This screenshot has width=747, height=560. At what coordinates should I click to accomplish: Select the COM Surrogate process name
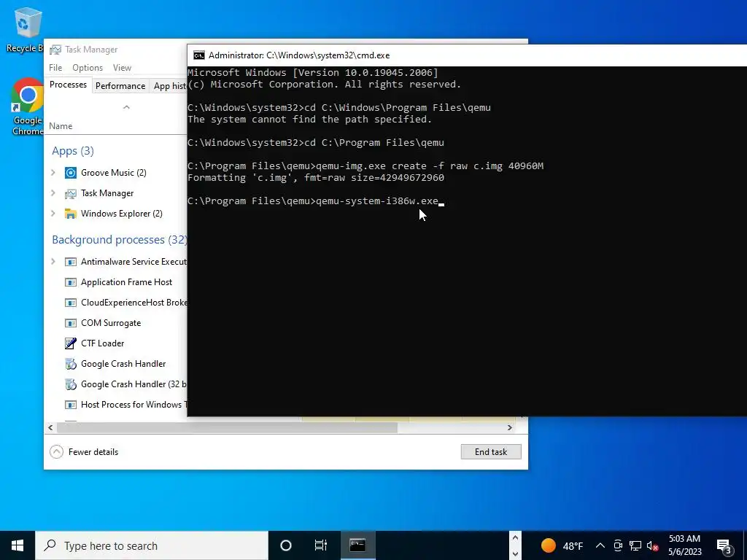click(x=111, y=323)
